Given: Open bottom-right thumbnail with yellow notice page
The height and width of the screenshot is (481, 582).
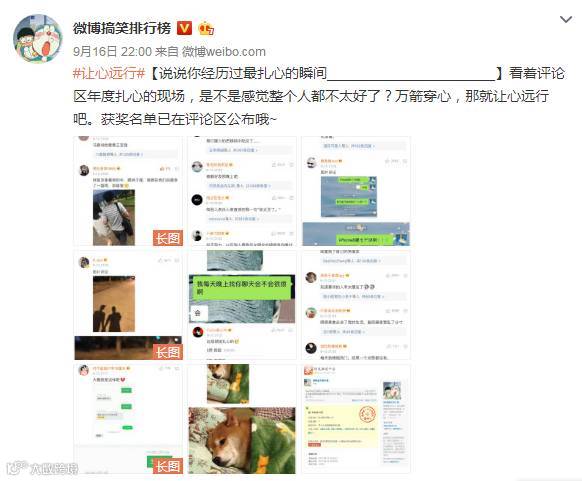Looking at the screenshot, I should pyautogui.click(x=356, y=419).
